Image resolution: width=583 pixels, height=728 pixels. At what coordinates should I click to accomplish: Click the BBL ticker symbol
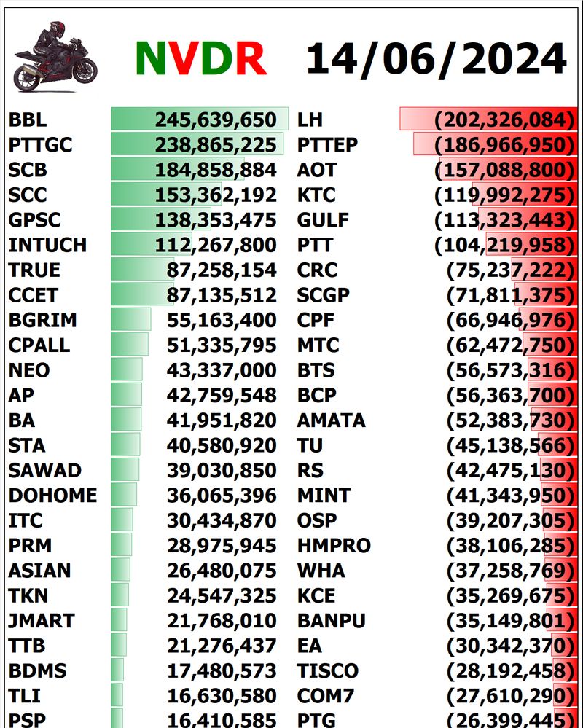(28, 120)
